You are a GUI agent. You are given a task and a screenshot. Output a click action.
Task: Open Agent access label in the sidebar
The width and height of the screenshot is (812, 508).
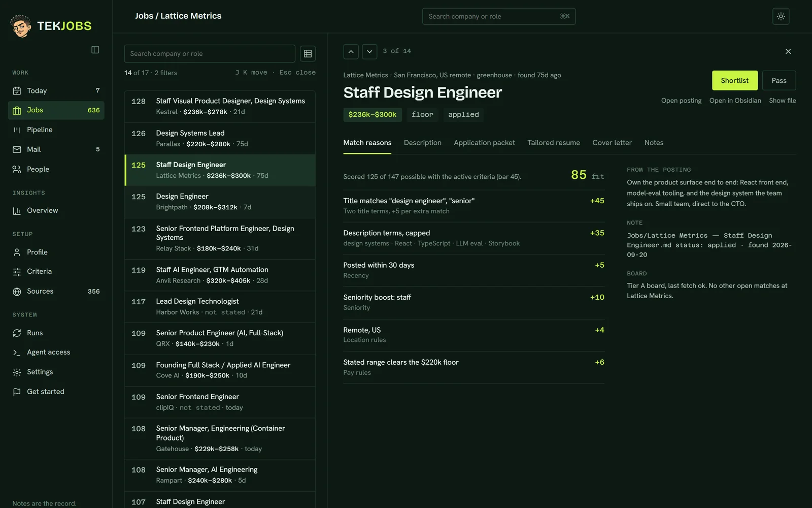pos(48,352)
